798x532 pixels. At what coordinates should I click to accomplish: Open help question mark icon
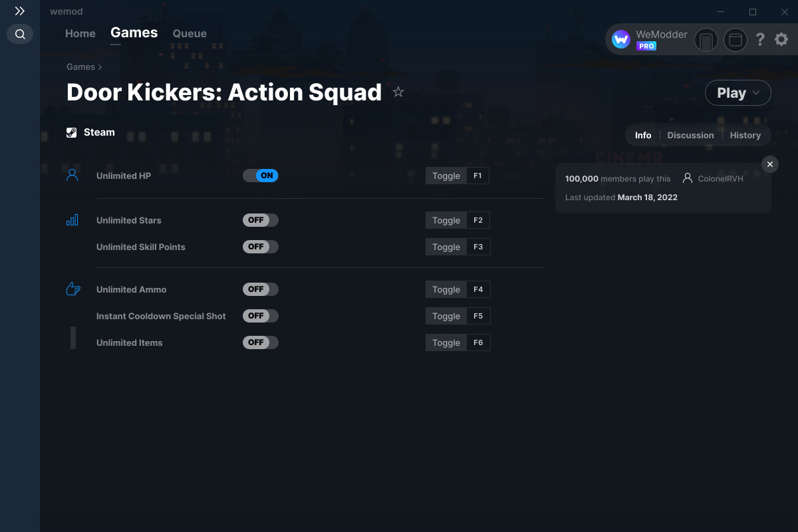click(x=761, y=40)
